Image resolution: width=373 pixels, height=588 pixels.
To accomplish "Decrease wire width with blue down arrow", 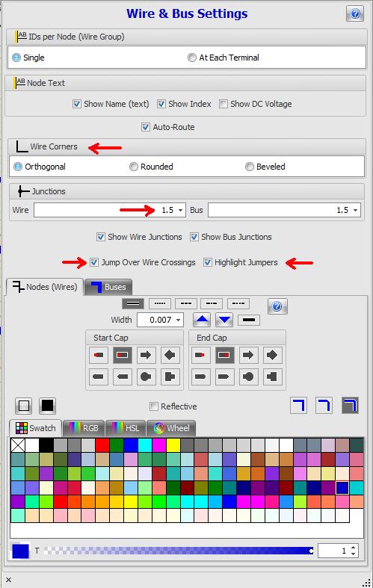I will [x=224, y=320].
